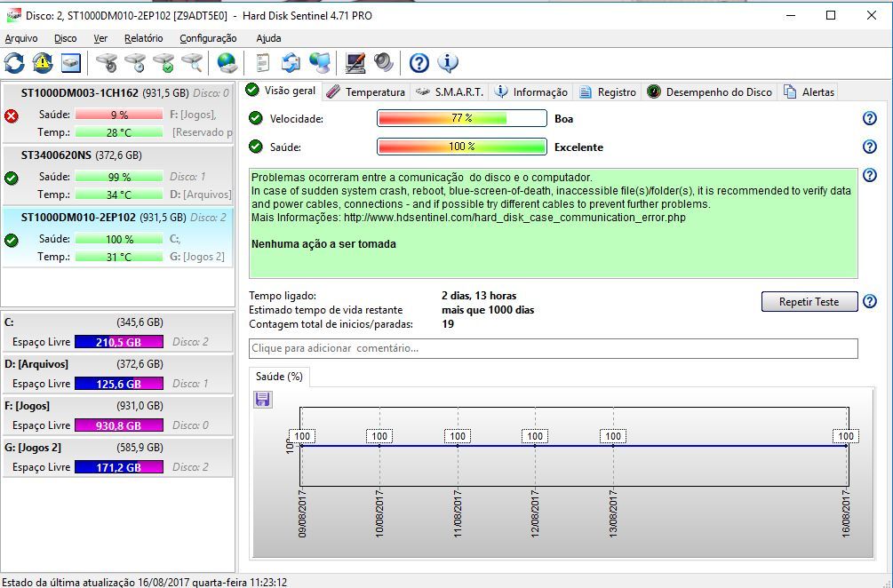Open the Ajuda menu
The image size is (893, 588).
tap(268, 38)
